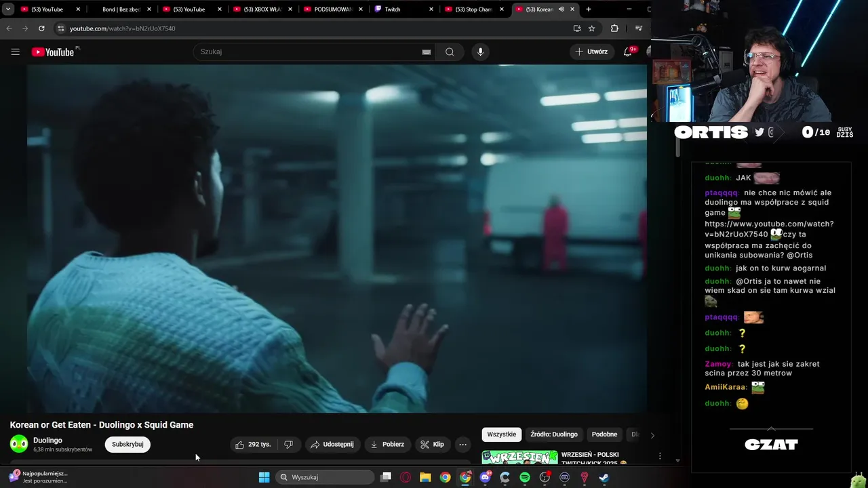Screen dimensions: 868x488
Task: Open the on-screen keyboard in search box
Action: pyautogui.click(x=427, y=52)
